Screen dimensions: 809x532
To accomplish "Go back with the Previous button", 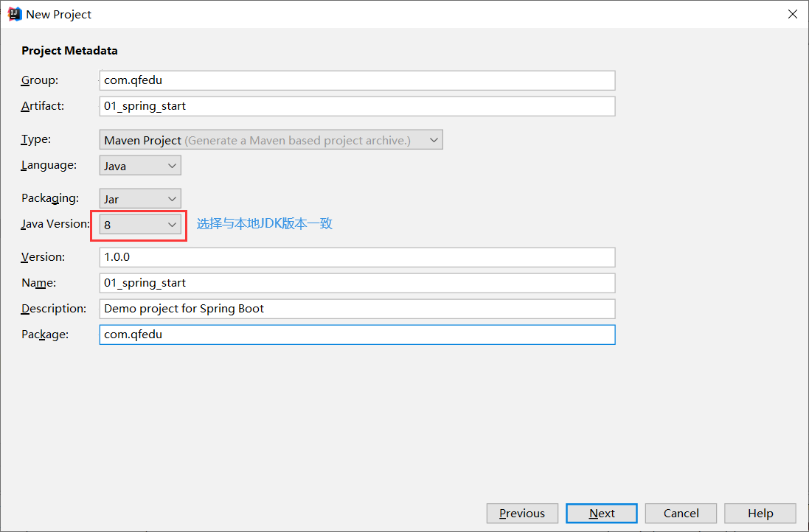I will click(521, 514).
